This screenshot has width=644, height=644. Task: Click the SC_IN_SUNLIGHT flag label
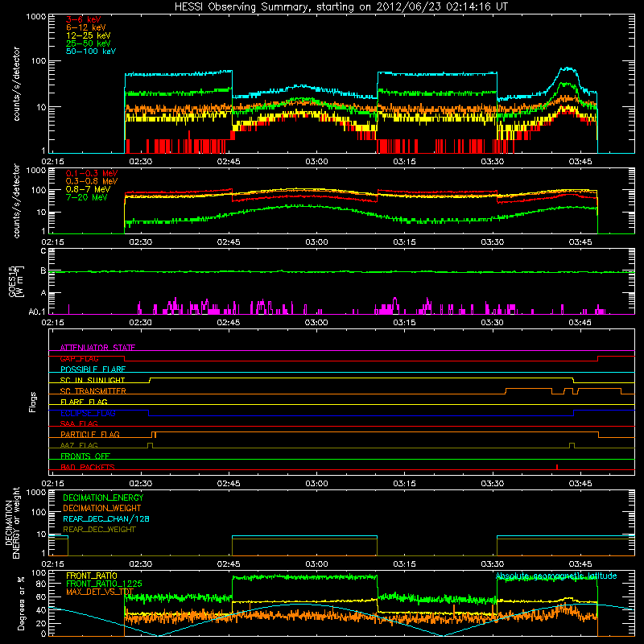[93, 380]
